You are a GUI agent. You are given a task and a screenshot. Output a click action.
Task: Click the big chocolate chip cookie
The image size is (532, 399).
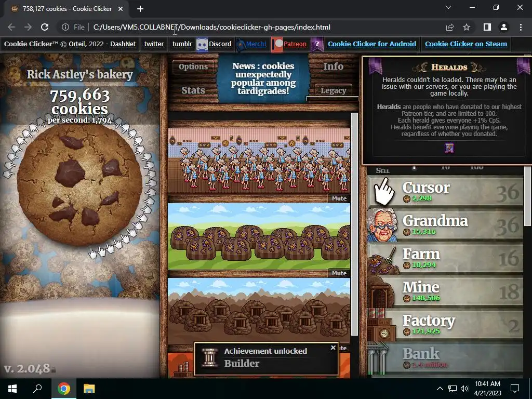[79, 185]
